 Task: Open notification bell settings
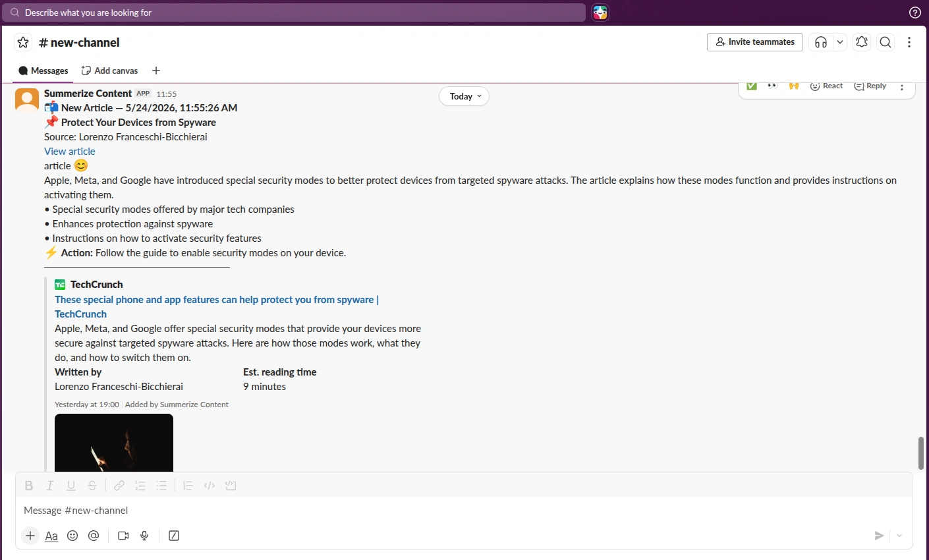[862, 42]
